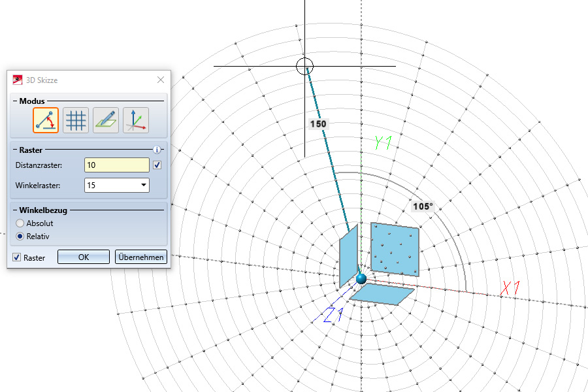Image resolution: width=588 pixels, height=392 pixels.
Task: Click the 105° angle label
Action: pos(423,206)
